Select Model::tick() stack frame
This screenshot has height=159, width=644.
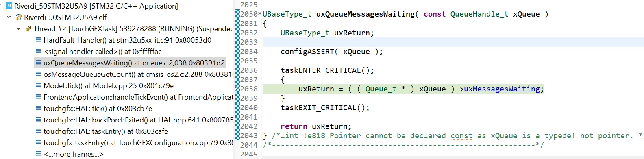[x=109, y=85]
